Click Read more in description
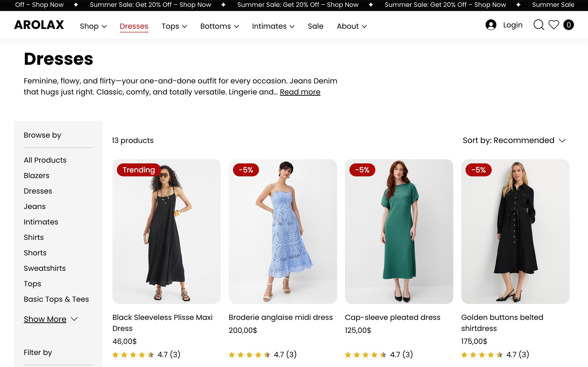The width and height of the screenshot is (588, 367). coord(300,92)
